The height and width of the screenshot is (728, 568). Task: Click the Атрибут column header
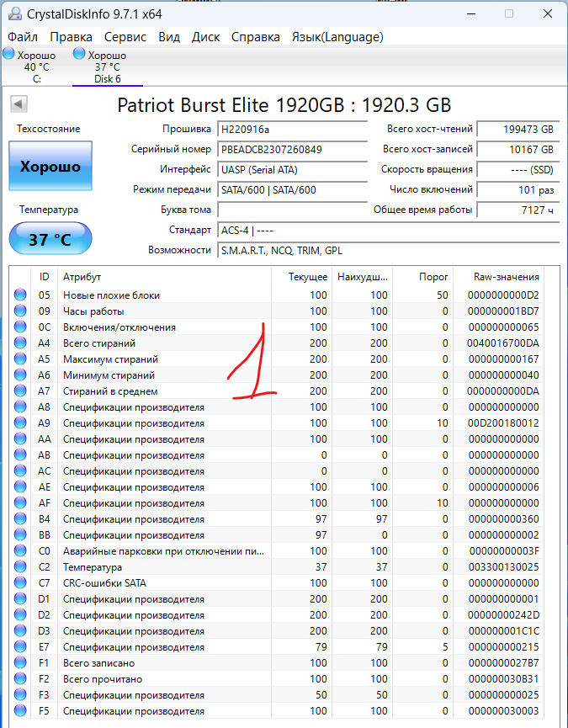(164, 277)
